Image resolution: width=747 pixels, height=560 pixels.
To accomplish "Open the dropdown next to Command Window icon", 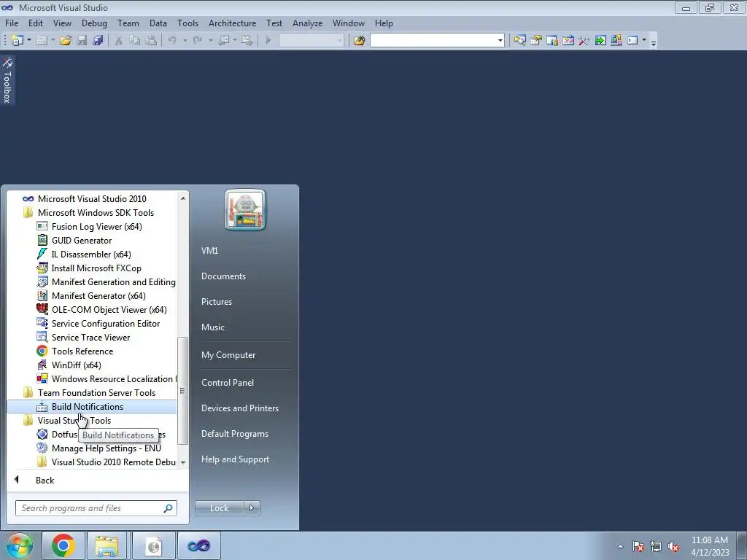I will click(644, 41).
